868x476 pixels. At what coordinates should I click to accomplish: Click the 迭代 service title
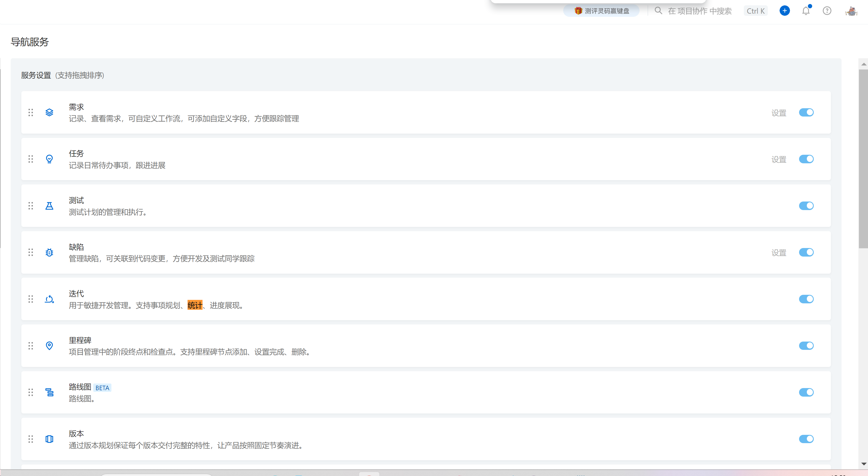tap(76, 294)
